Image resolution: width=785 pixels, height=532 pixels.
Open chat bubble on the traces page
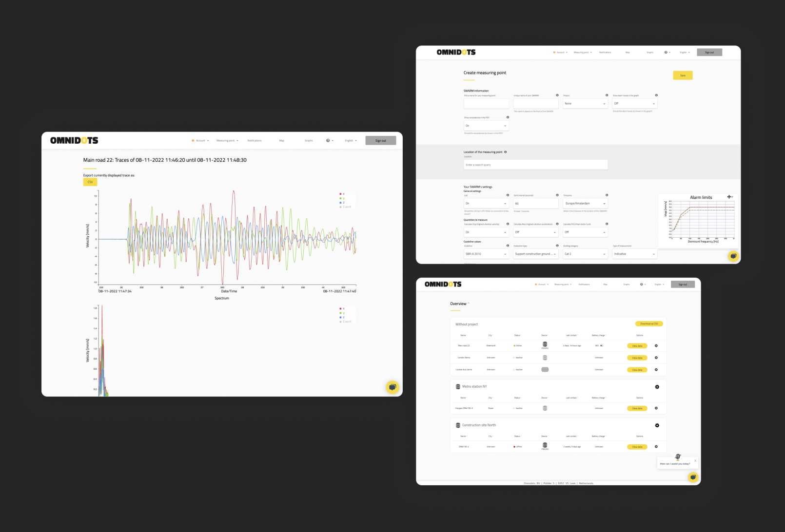392,387
